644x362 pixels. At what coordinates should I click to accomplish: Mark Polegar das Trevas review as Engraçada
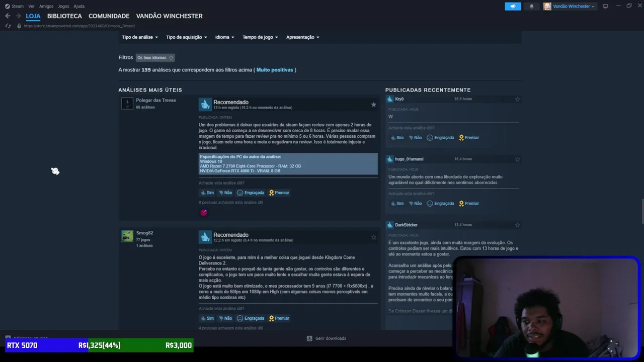point(251,193)
